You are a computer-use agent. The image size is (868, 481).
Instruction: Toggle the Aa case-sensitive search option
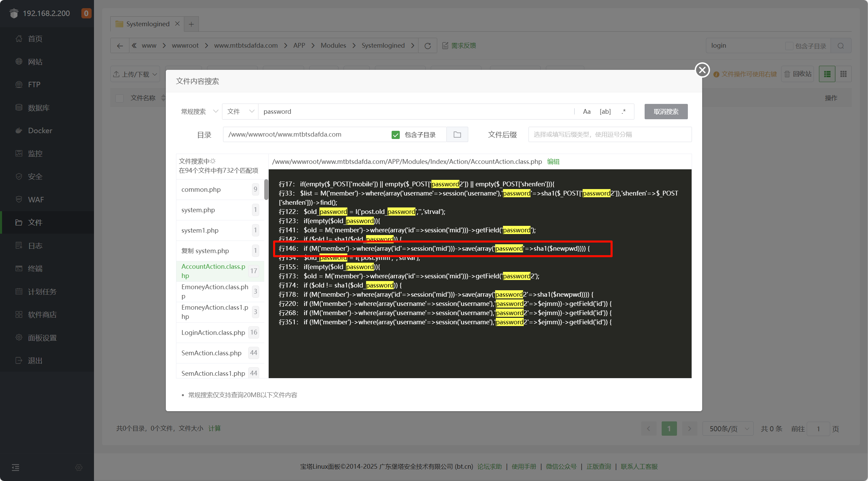(x=587, y=111)
